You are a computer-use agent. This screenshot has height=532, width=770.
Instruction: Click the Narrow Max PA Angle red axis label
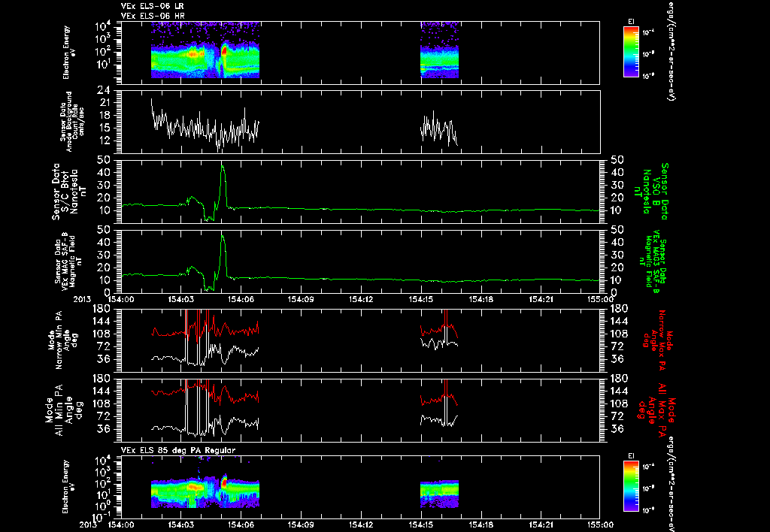click(654, 340)
